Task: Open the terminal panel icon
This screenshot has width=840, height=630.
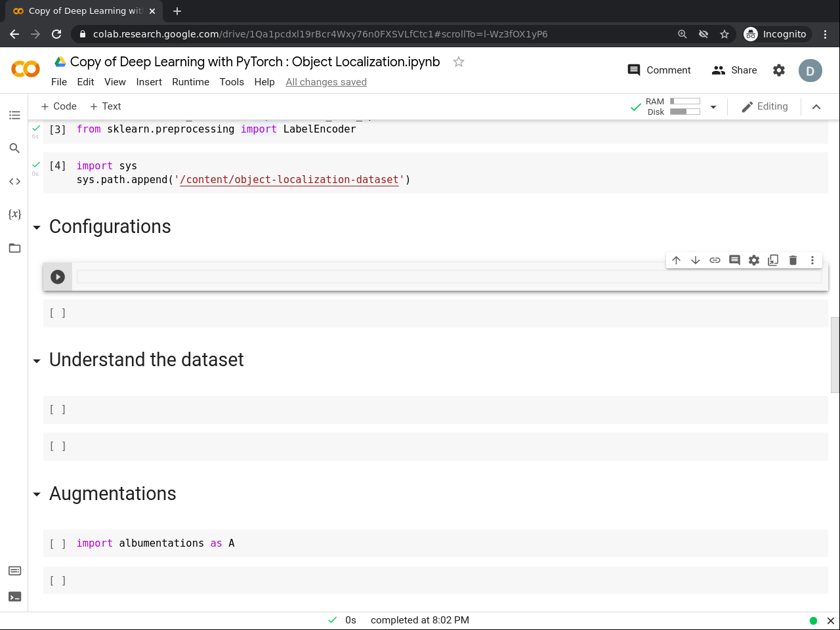Action: pyautogui.click(x=14, y=597)
